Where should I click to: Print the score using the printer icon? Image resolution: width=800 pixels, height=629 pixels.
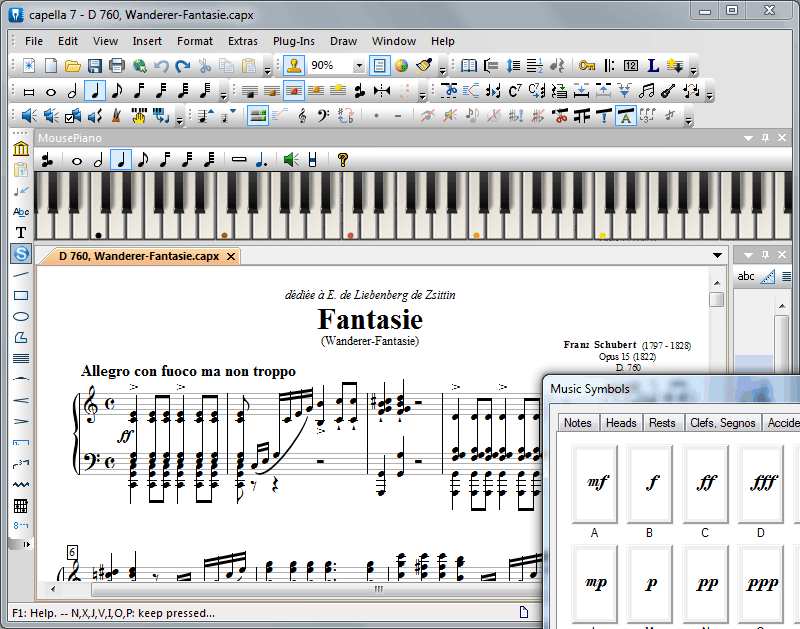point(117,66)
